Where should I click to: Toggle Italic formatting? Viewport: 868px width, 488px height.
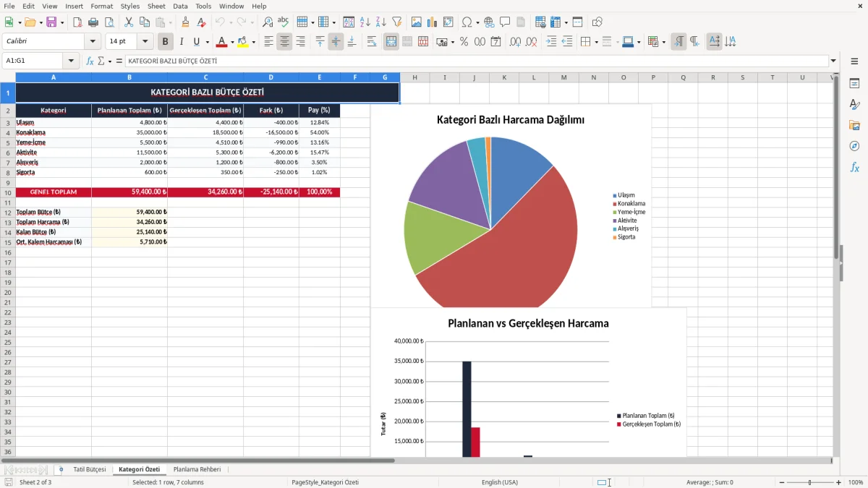[x=181, y=42]
